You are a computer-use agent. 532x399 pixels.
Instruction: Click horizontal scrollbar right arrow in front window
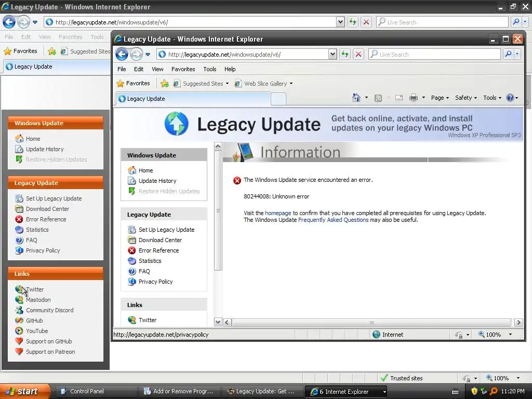tap(518, 322)
